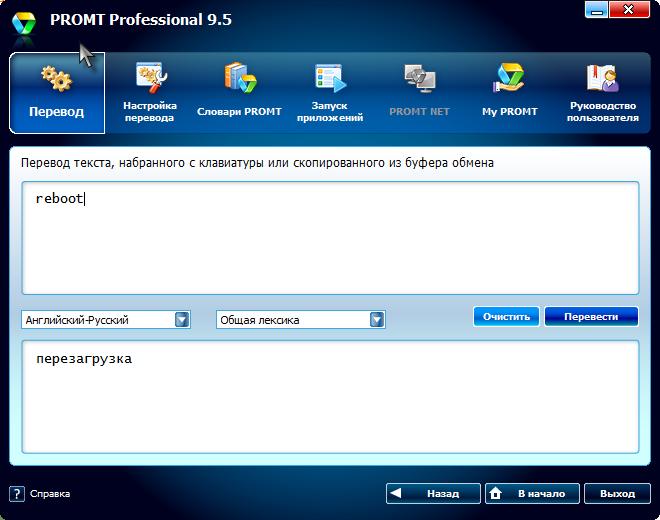Viewport: 660px width, 520px height.
Task: Open the My PROMT icon
Action: point(509,78)
